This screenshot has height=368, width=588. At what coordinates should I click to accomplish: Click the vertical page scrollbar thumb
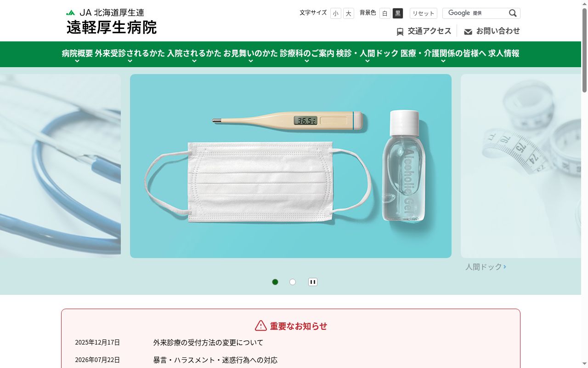(584, 50)
